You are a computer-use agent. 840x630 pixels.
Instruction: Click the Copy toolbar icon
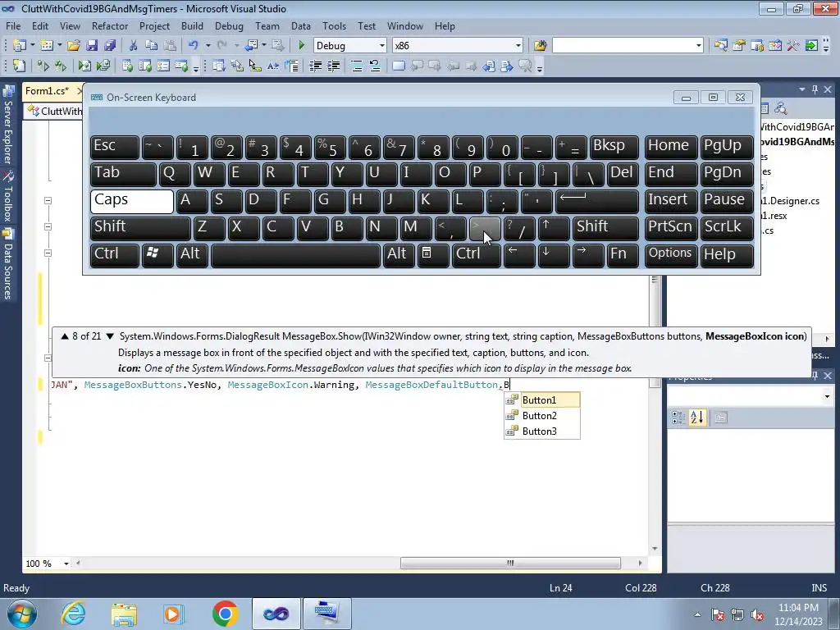[152, 46]
